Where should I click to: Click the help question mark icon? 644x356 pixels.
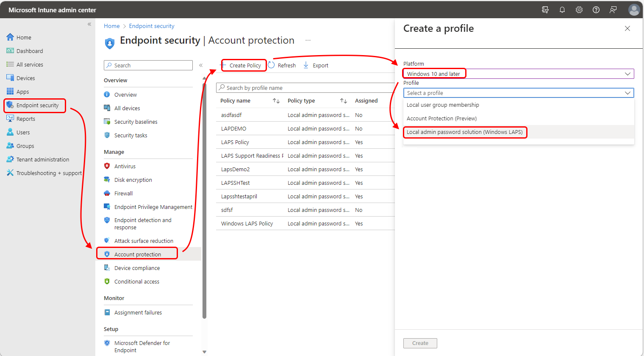pyautogui.click(x=596, y=10)
